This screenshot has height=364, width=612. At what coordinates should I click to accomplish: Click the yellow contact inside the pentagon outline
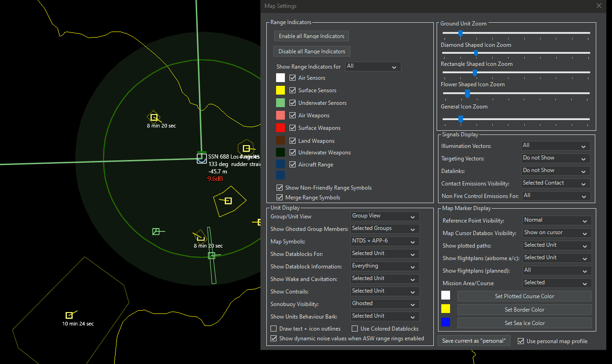pos(228,201)
